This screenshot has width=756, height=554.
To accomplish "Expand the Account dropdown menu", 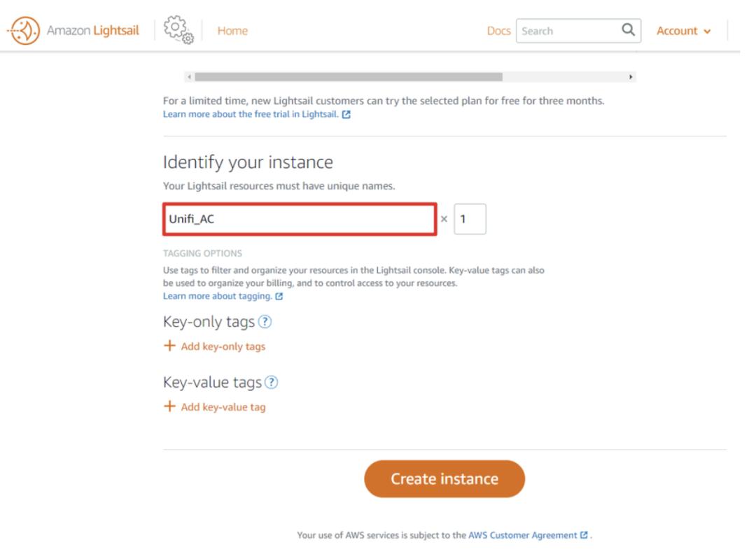I will [683, 31].
